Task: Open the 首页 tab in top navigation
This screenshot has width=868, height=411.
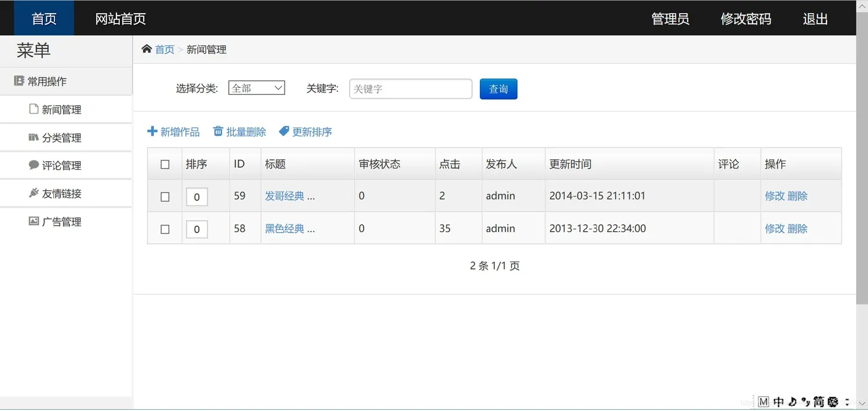Action: [44, 19]
